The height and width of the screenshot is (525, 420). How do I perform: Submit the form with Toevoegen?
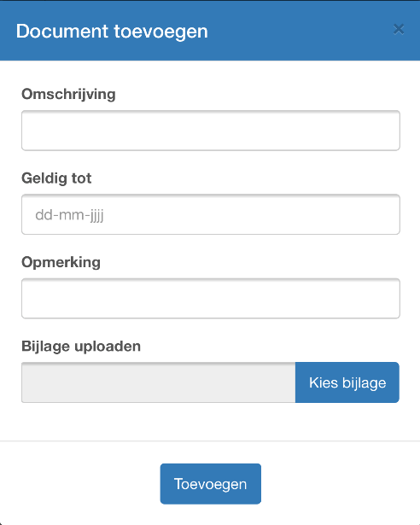click(210, 484)
